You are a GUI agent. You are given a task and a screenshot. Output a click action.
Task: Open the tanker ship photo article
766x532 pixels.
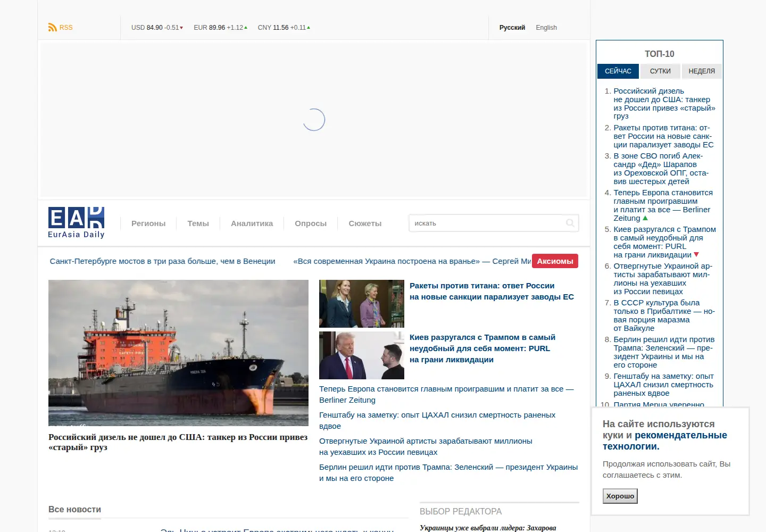click(x=178, y=353)
